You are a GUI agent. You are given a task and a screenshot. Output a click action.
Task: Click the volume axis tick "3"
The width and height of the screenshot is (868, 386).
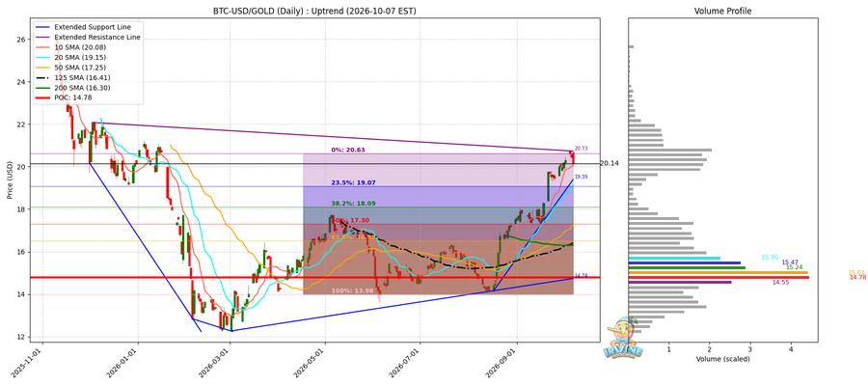coord(750,349)
